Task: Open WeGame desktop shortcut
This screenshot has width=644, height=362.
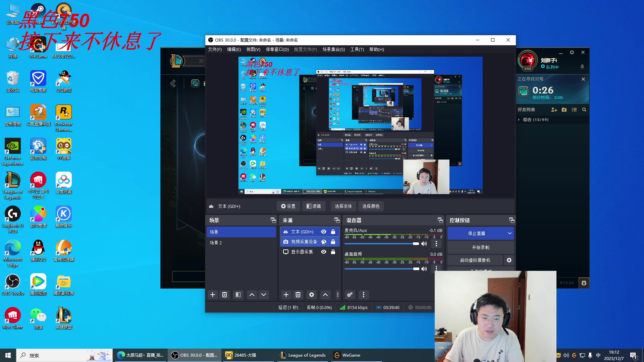Action: point(38,47)
